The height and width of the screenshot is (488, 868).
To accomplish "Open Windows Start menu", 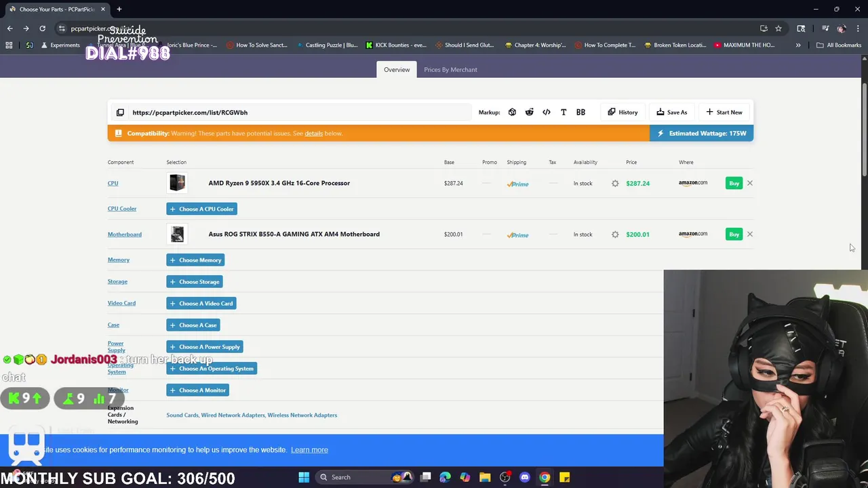I will point(304,477).
